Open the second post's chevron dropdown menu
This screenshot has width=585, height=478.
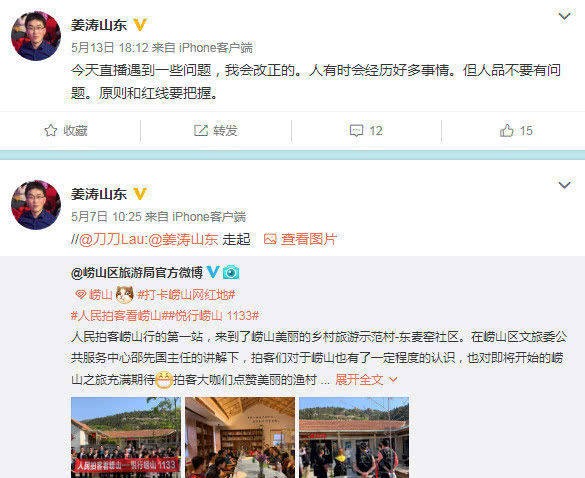coord(564,185)
